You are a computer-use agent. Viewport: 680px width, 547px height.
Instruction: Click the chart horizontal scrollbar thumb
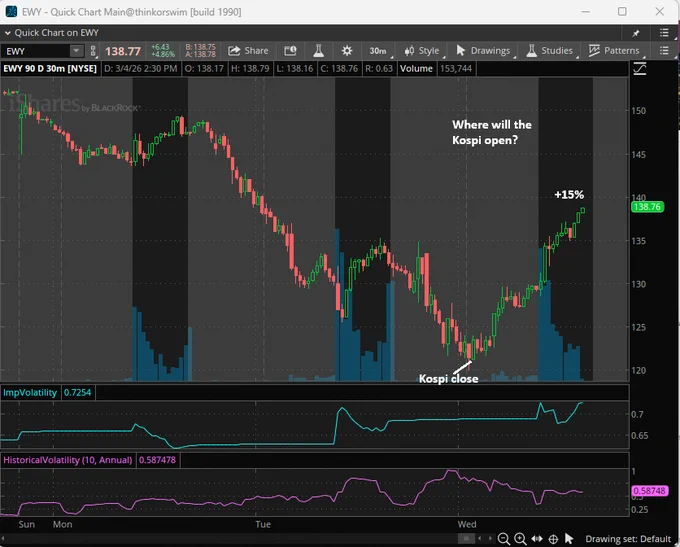pos(466,538)
